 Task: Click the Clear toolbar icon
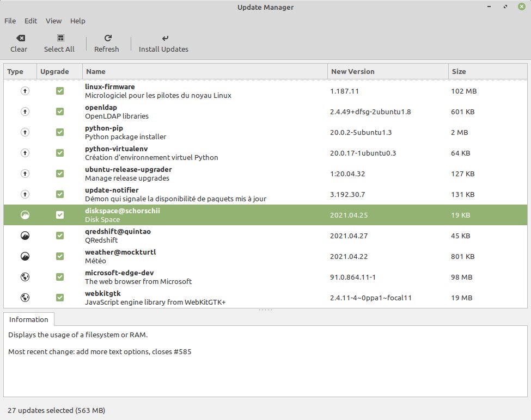tap(20, 38)
